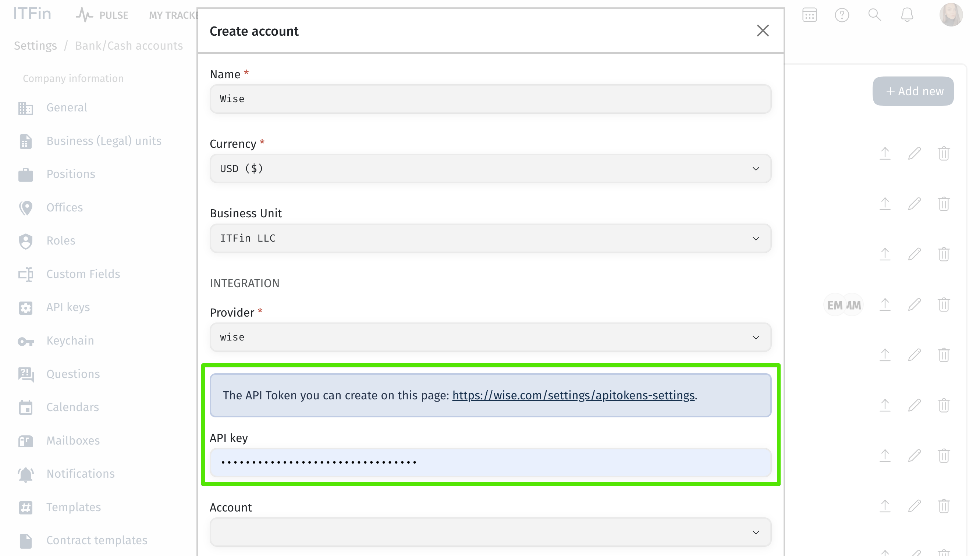Open Offices in the sidebar
This screenshot has height=556, width=980.
(64, 207)
